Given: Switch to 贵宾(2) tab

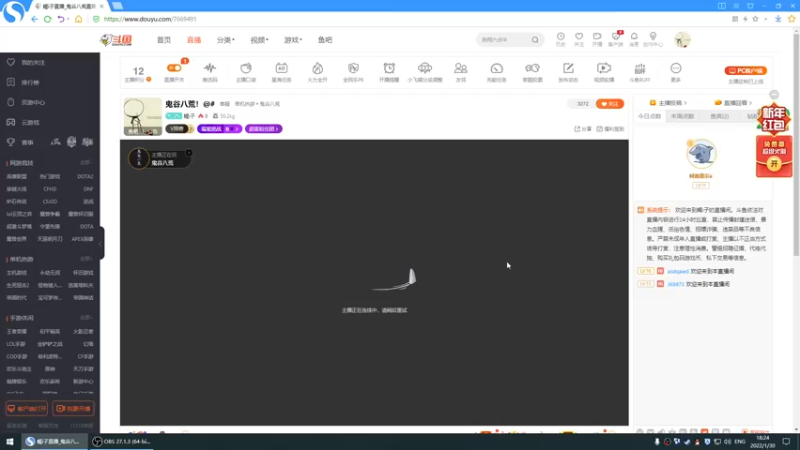Looking at the screenshot, I should (719, 116).
